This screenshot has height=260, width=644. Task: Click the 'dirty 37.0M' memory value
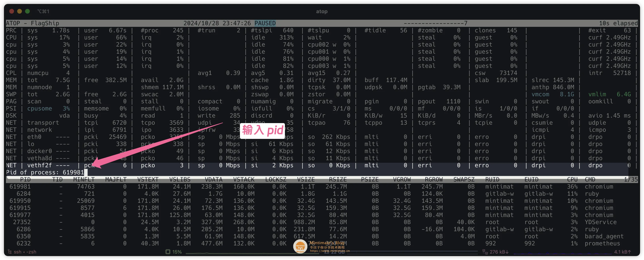pyautogui.click(x=329, y=80)
